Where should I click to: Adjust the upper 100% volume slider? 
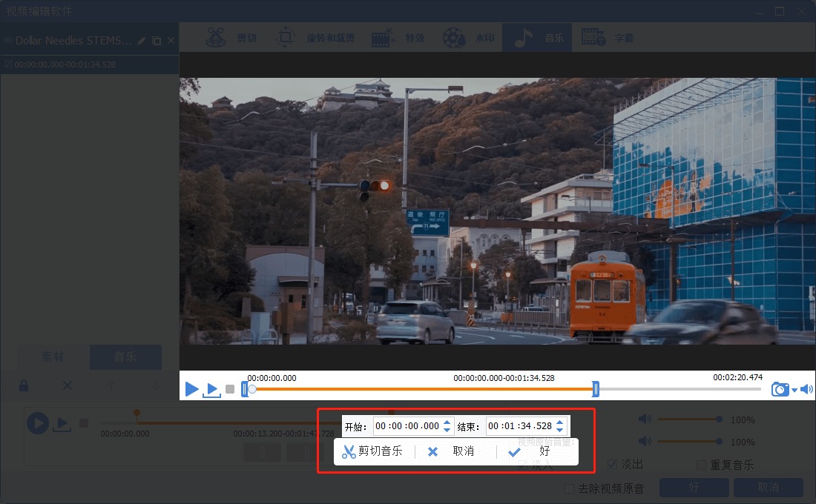coord(690,419)
